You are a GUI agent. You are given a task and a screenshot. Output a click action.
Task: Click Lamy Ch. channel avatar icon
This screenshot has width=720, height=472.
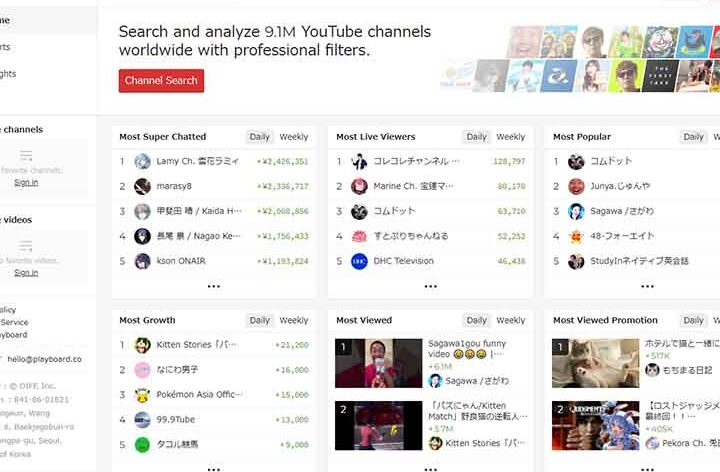[x=143, y=161]
